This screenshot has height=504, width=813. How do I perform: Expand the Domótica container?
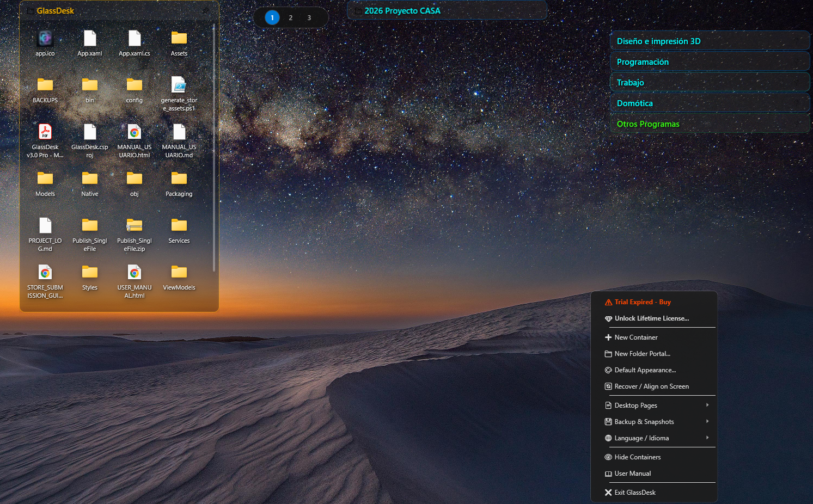(x=710, y=103)
